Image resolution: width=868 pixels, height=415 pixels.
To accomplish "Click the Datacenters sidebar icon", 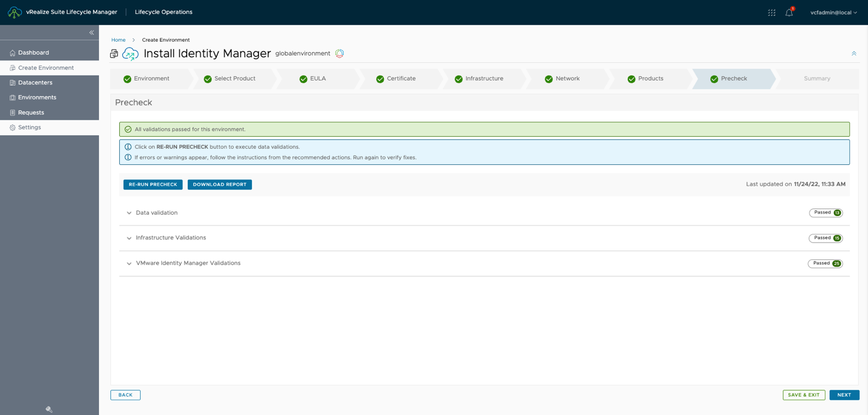I will click(x=12, y=82).
